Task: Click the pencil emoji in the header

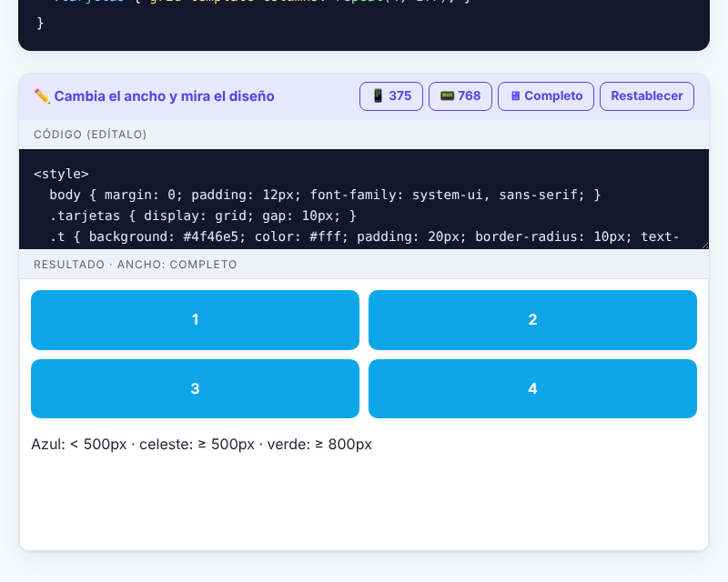Action: (x=42, y=96)
